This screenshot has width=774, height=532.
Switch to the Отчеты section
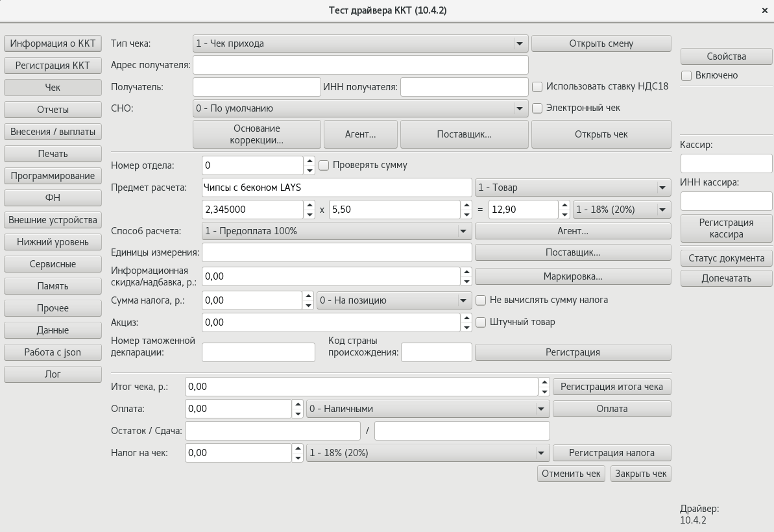pyautogui.click(x=53, y=110)
